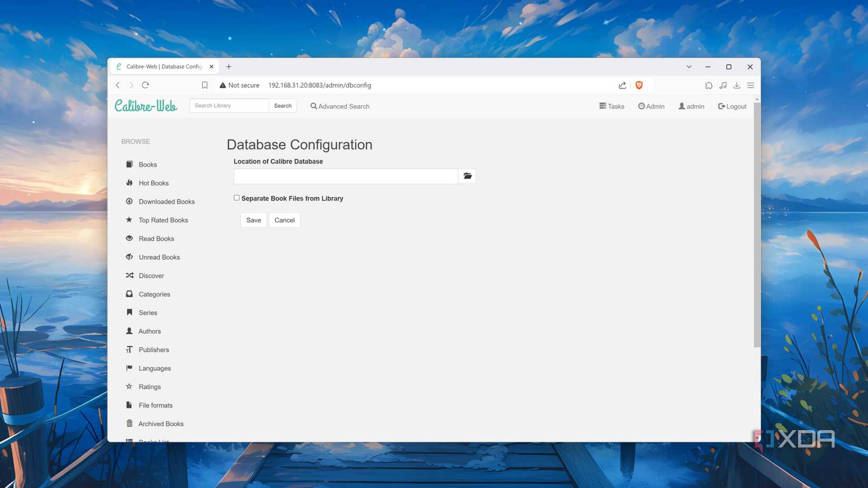Open the browser Downloads icon

coord(736,85)
